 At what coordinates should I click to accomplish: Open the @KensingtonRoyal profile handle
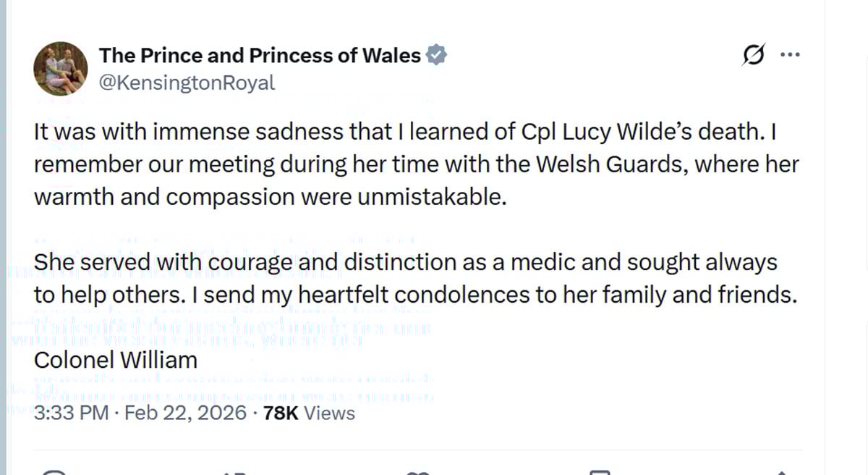pos(187,82)
